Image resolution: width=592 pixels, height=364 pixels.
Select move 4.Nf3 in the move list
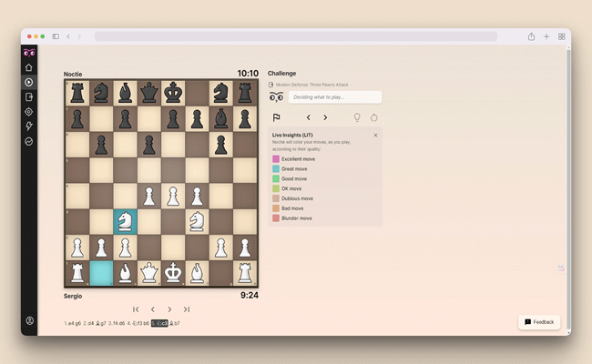(135, 323)
